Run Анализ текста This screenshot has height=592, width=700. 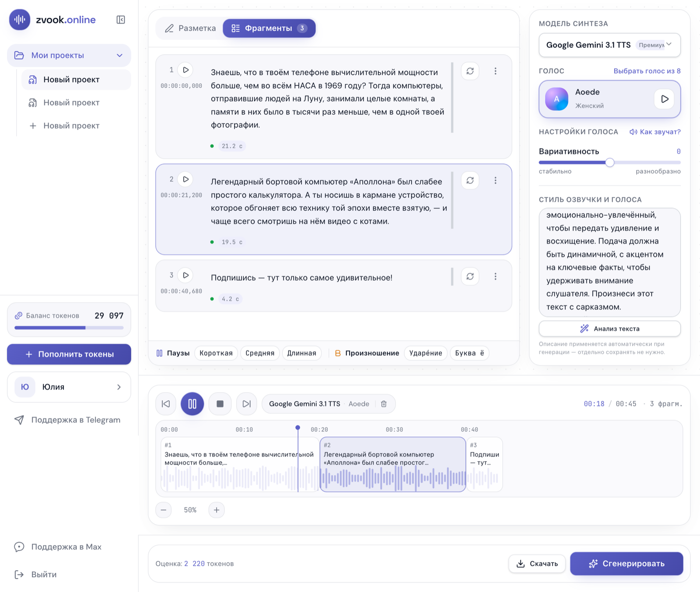[609, 329]
